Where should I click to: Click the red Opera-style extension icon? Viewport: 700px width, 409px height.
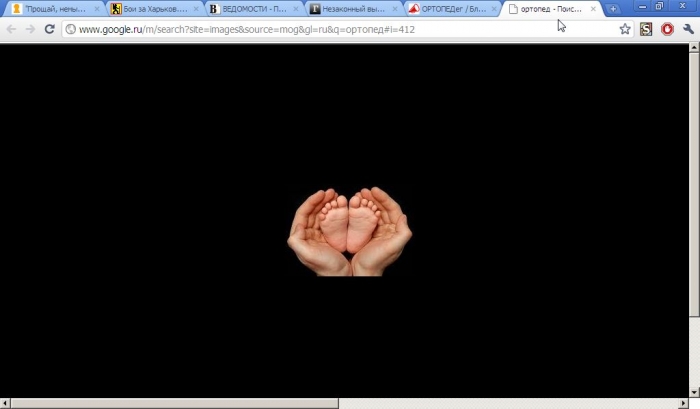(x=667, y=29)
